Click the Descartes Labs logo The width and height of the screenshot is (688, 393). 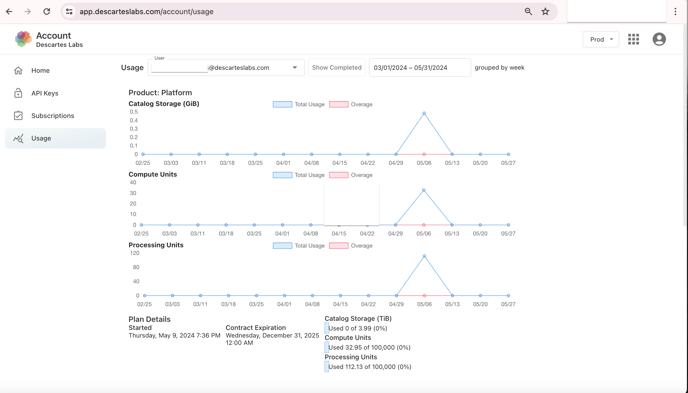23,39
